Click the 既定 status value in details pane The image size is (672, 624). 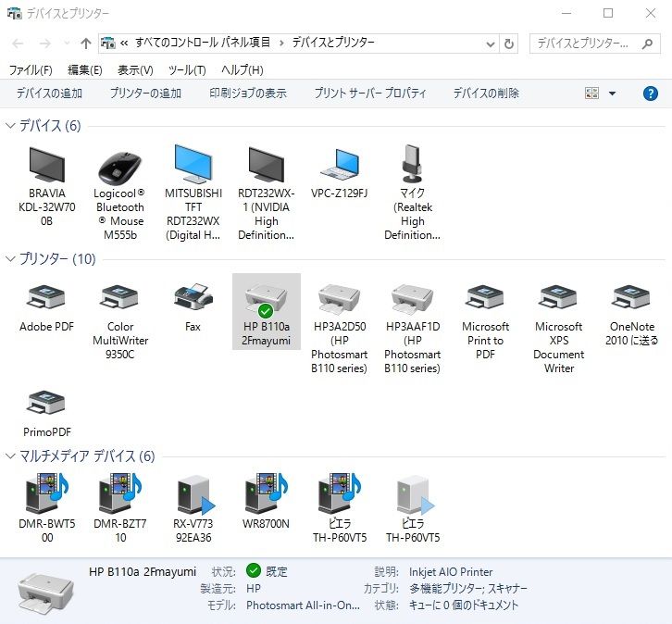point(277,571)
